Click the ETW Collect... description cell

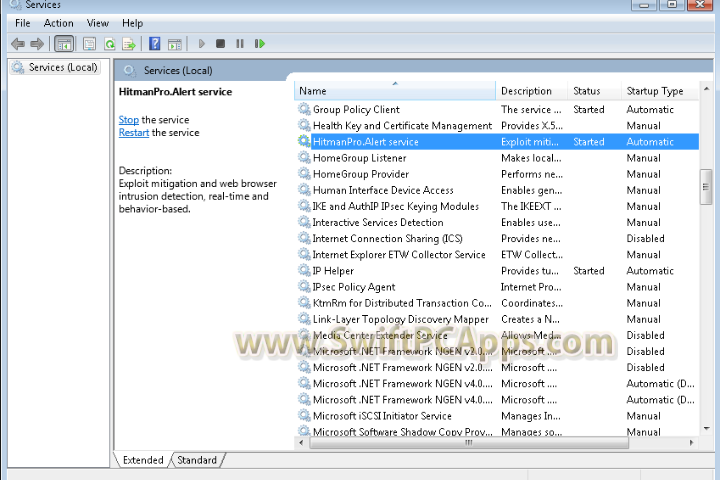532,254
